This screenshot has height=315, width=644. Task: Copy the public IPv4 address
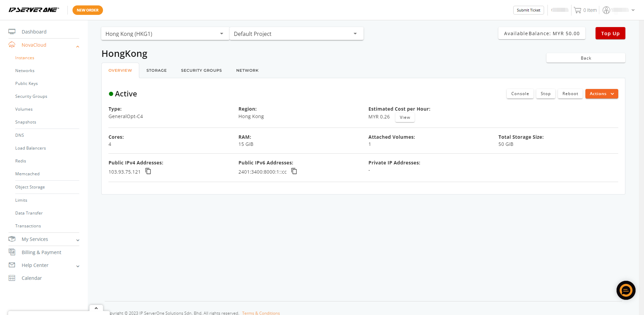[148, 171]
